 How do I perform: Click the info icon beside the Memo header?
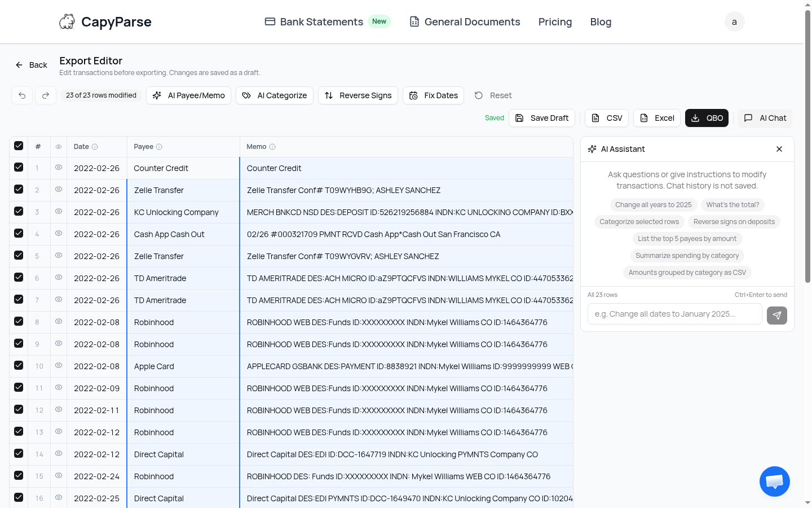pos(272,147)
